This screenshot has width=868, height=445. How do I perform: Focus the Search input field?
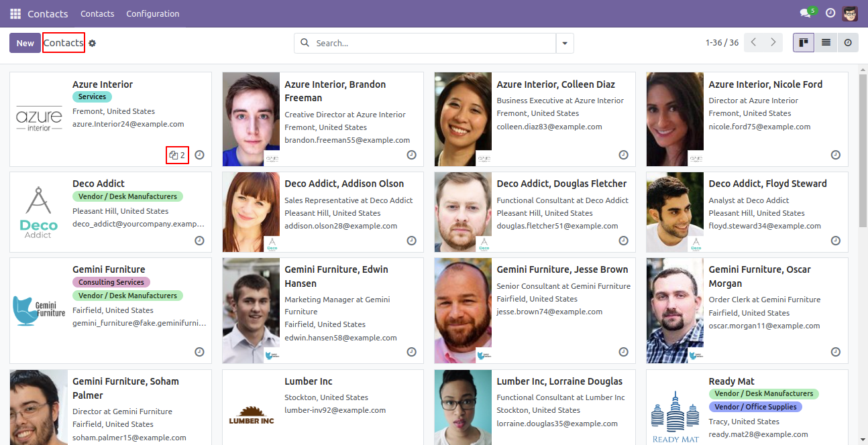click(x=434, y=43)
